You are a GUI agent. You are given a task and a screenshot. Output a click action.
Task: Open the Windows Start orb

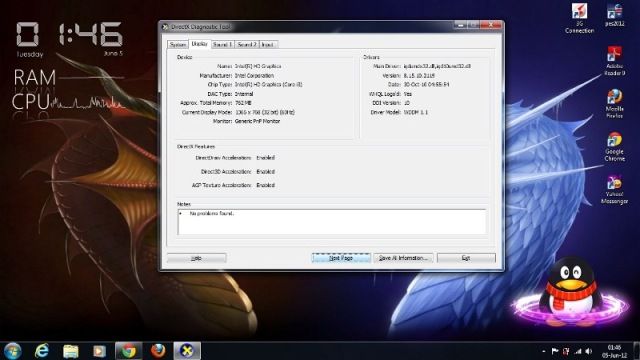[x=12, y=351]
